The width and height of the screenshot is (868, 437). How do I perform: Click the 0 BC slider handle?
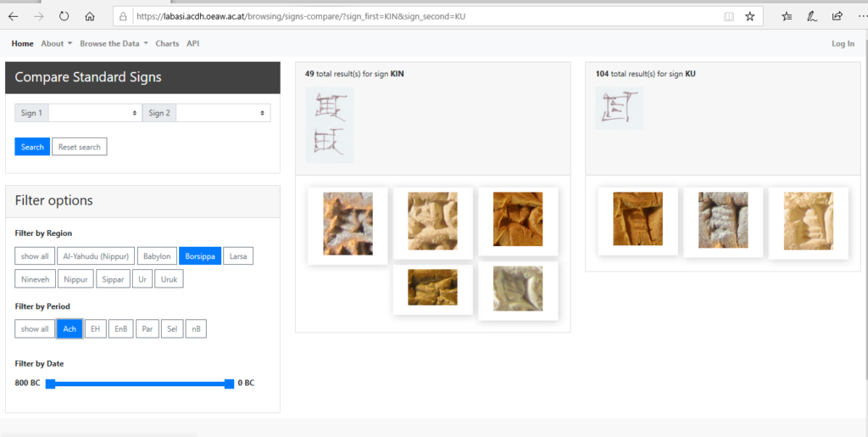point(229,384)
